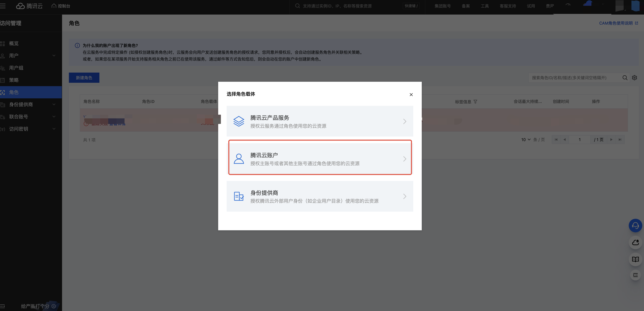Expand the 用户 sidebar section
This screenshot has width=644, height=311.
coord(31,56)
